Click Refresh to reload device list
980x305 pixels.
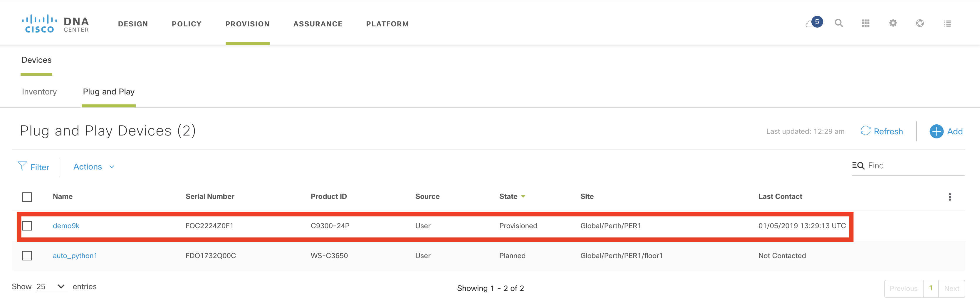[x=882, y=131]
